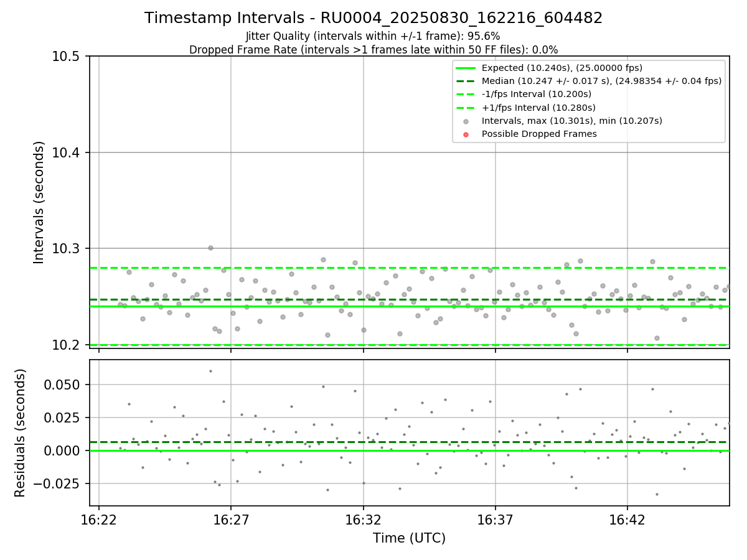
Task: Click the 'Jitter Quality' 95.6% subtitle line
Action: pos(374,37)
